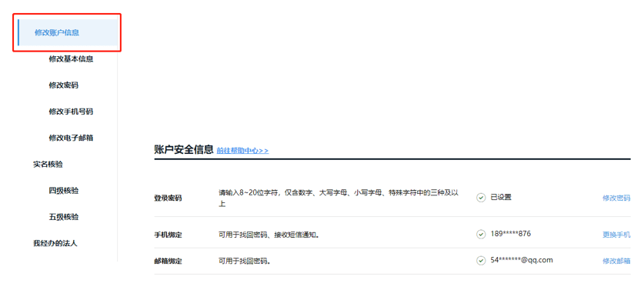Select 五级核验 in the sidebar
The width and height of the screenshot is (644, 290).
64,217
